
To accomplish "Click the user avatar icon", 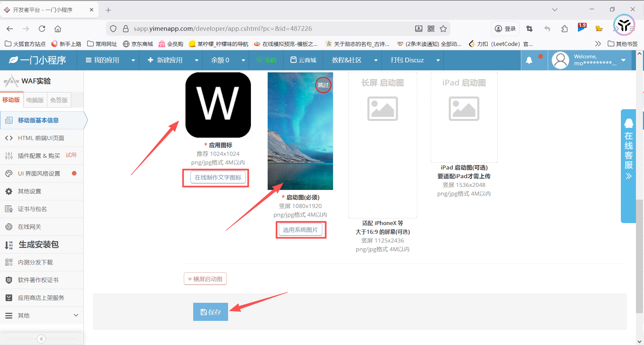I will [x=560, y=60].
